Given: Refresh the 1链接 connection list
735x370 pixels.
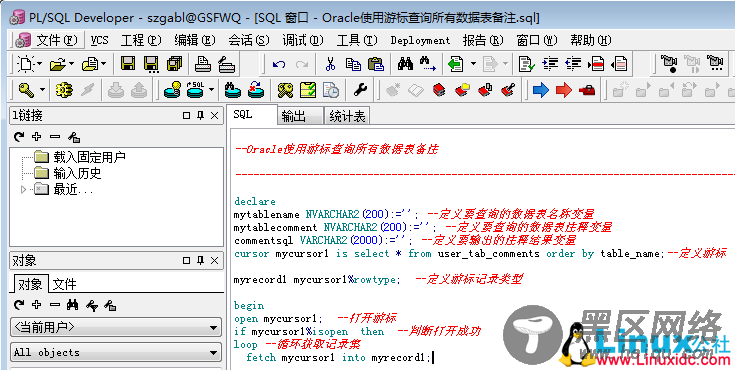Looking at the screenshot, I should coord(19,137).
